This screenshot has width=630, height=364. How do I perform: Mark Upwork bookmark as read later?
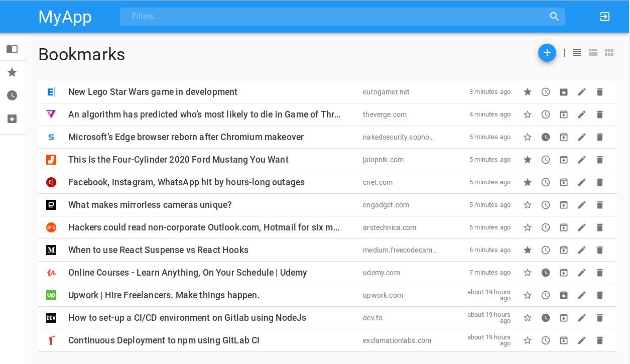(x=546, y=295)
